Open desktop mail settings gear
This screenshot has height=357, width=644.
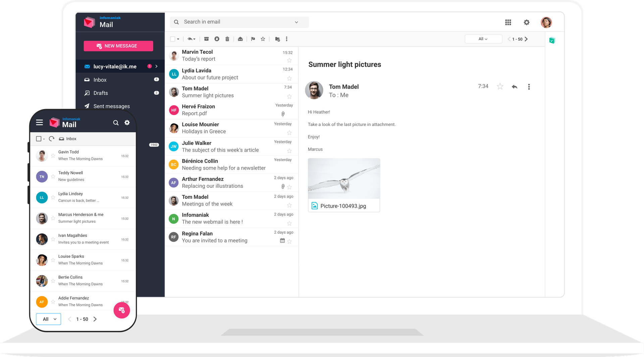527,22
